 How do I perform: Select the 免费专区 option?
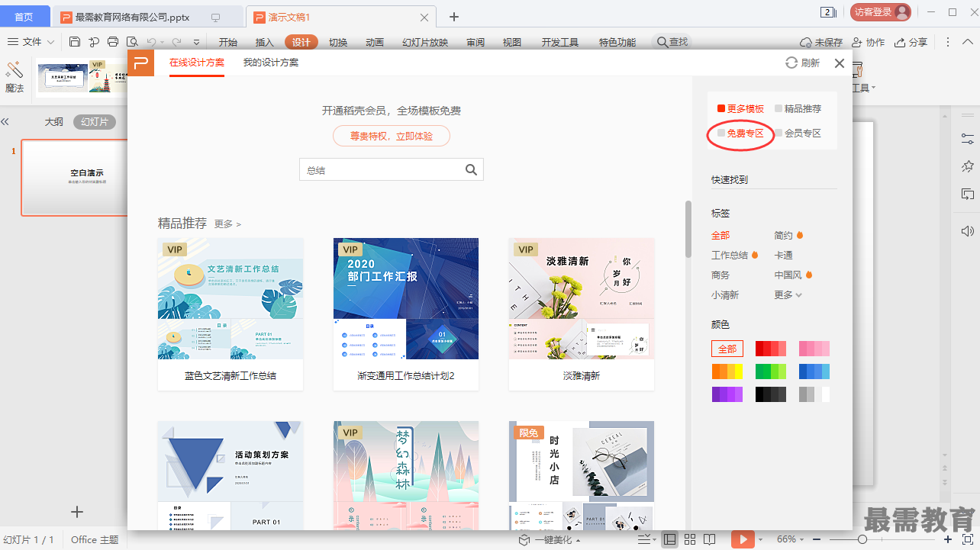740,133
